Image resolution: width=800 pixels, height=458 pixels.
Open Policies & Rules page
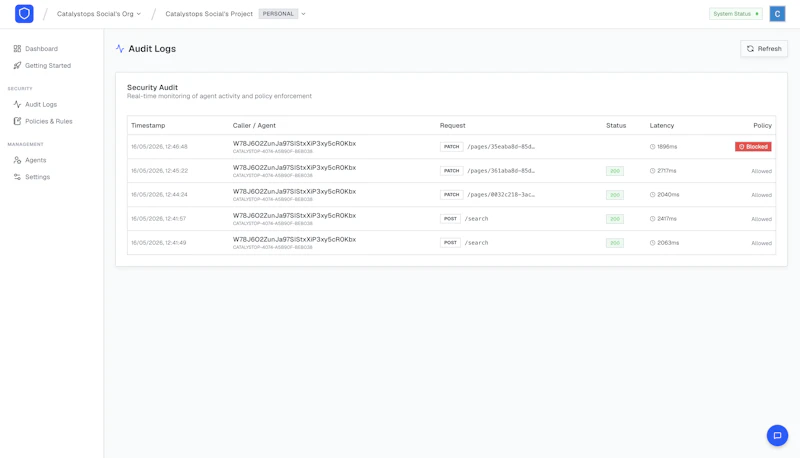(x=48, y=121)
